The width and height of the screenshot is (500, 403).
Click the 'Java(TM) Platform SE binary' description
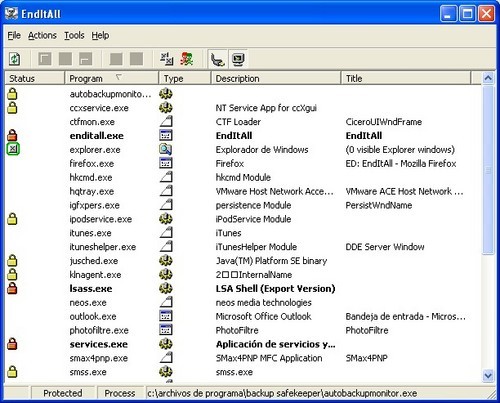pos(271,261)
